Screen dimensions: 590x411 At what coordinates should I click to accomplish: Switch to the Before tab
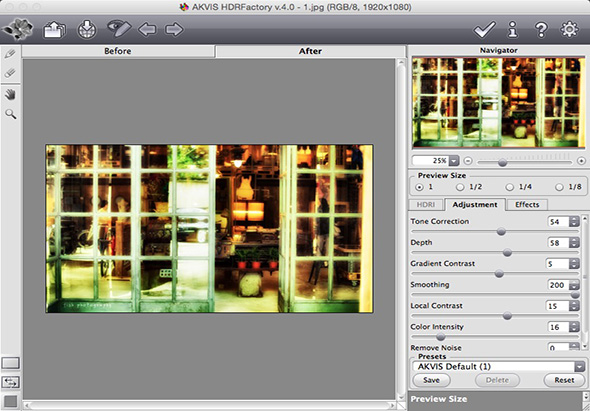(x=118, y=51)
